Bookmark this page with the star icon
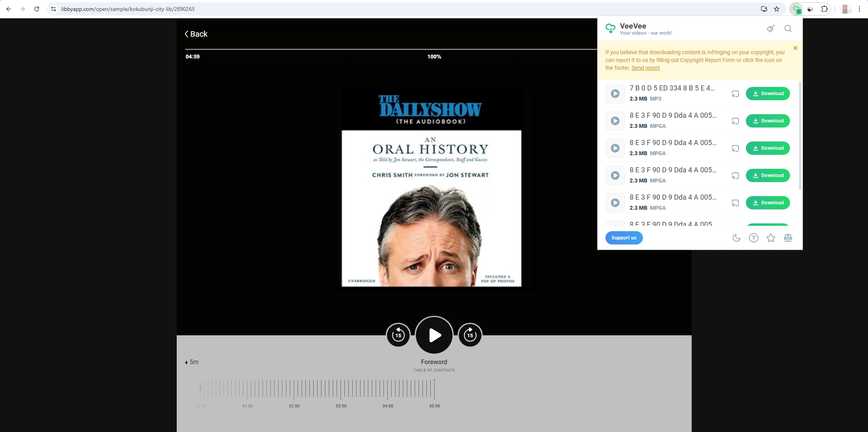The image size is (868, 432). click(777, 9)
